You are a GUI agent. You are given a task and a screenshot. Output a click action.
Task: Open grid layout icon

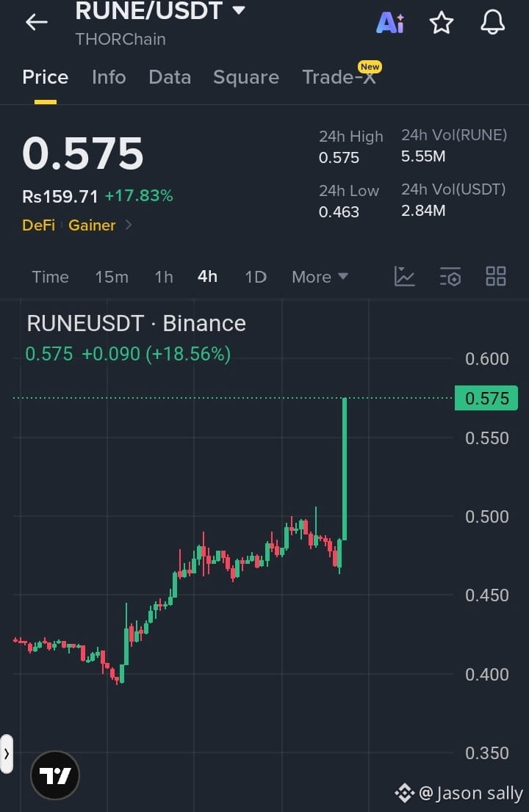coord(496,277)
